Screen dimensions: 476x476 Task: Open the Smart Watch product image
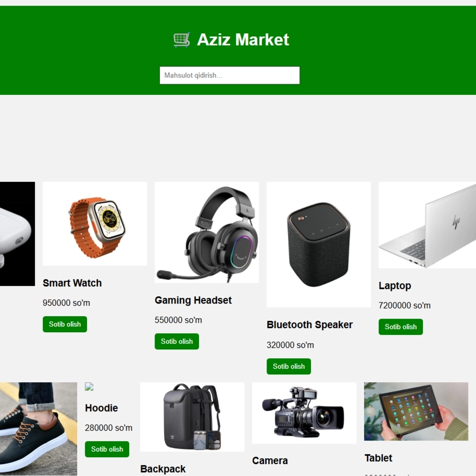tap(95, 224)
